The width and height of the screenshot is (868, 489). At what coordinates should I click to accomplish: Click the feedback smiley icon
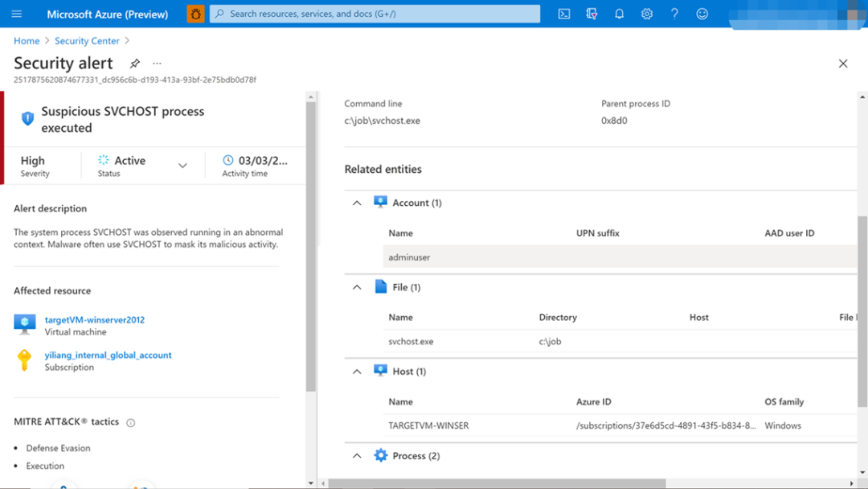[702, 14]
